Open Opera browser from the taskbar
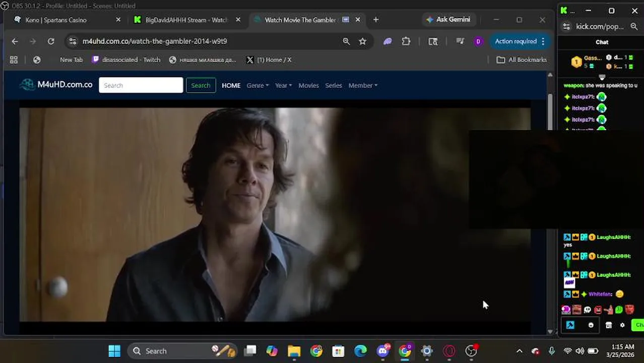Screen dimensions: 644x363 pos(449,351)
